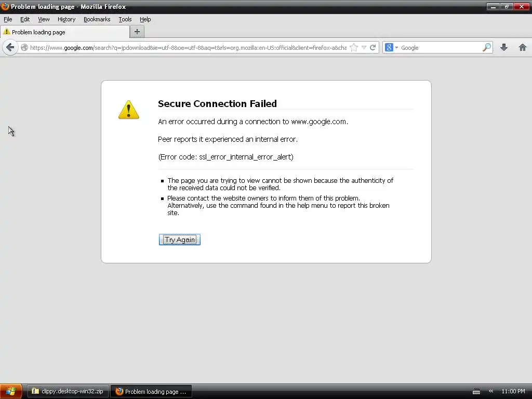Open the Edit menu

[25, 19]
